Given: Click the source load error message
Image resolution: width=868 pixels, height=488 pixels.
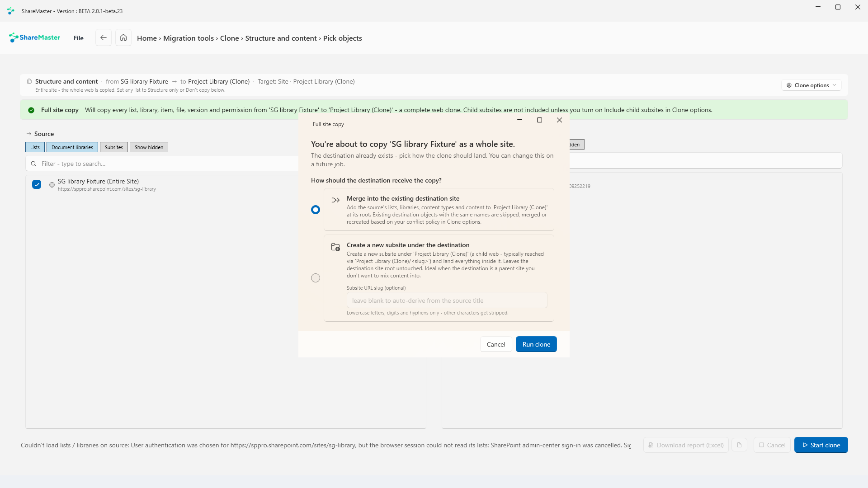Looking at the screenshot, I should (325, 445).
